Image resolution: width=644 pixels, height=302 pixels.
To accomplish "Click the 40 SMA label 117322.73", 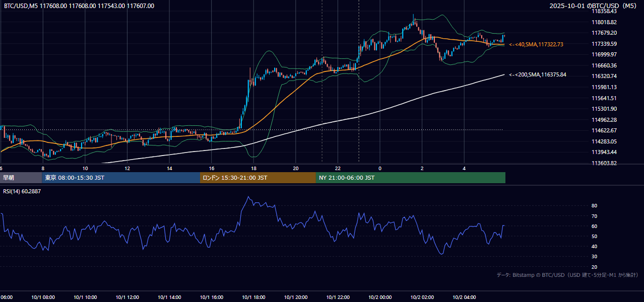I will tap(536, 45).
